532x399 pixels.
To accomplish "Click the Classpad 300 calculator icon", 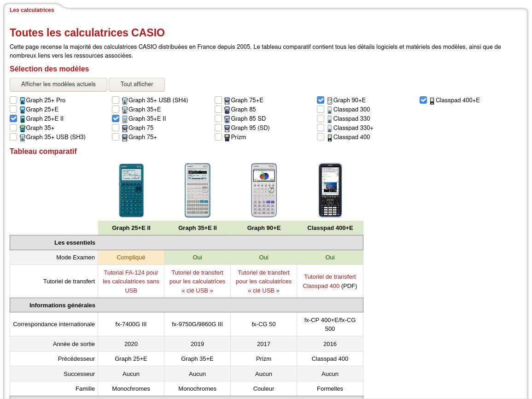I will coord(330,110).
